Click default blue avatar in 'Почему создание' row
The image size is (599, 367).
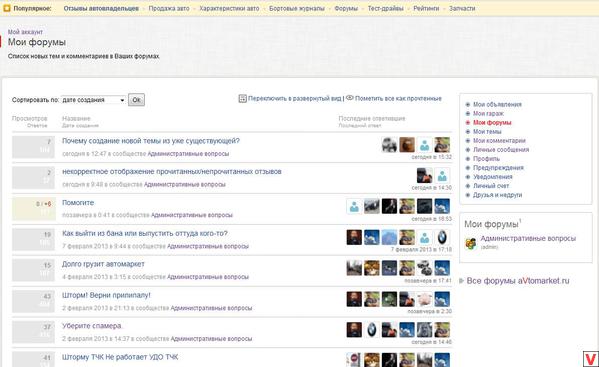pos(424,145)
